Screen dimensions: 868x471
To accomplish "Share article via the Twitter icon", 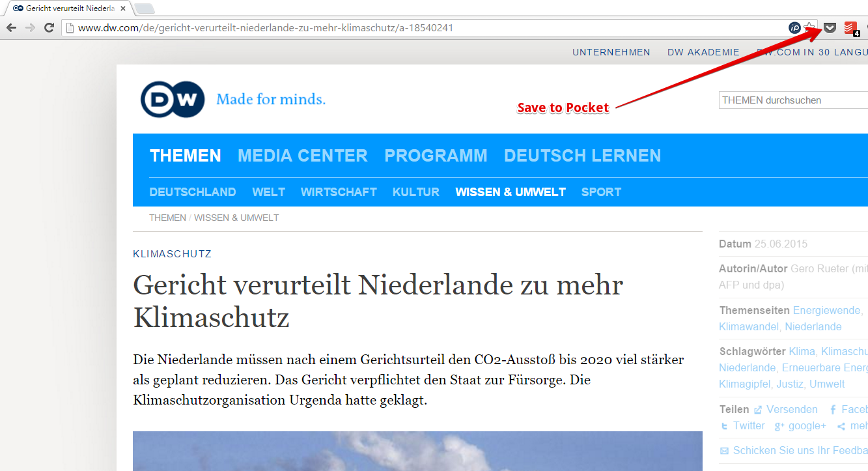I will coord(724,426).
